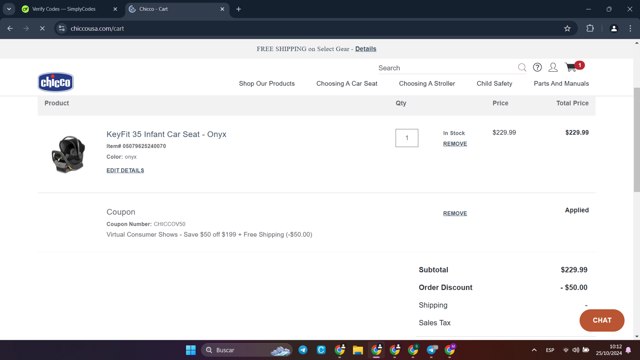Screen dimensions: 640x360
Task: Open a new browser tab
Action: pos(238,9)
